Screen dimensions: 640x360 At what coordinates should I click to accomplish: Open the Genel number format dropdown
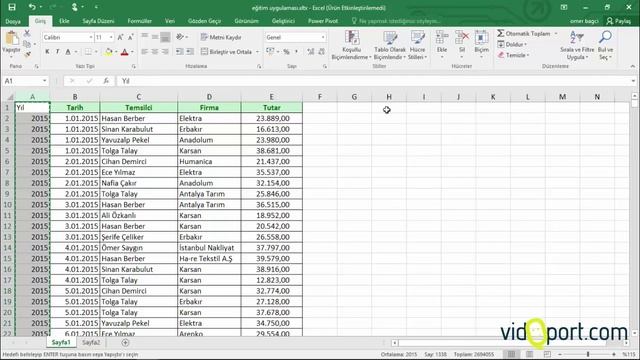[323, 37]
